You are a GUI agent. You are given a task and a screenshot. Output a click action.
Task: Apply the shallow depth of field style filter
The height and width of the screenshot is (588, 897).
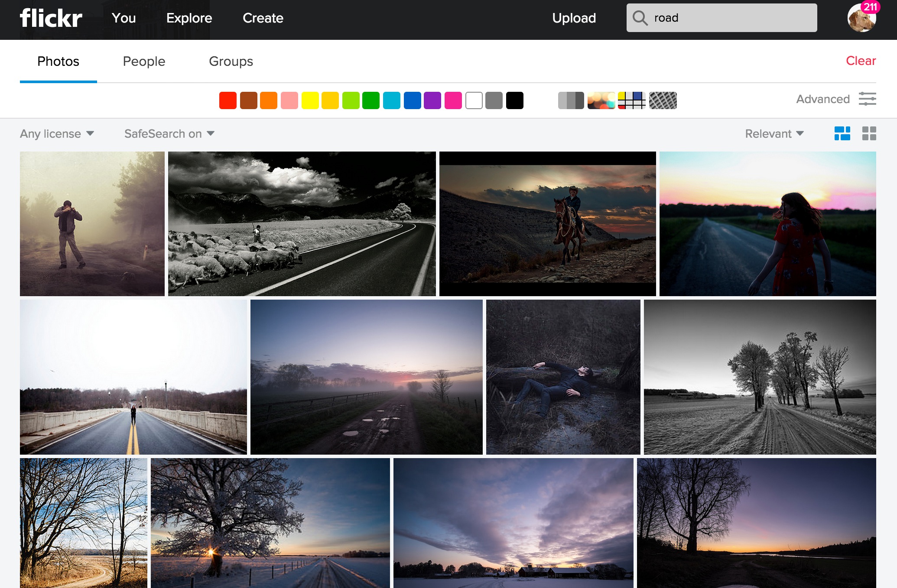pos(601,100)
